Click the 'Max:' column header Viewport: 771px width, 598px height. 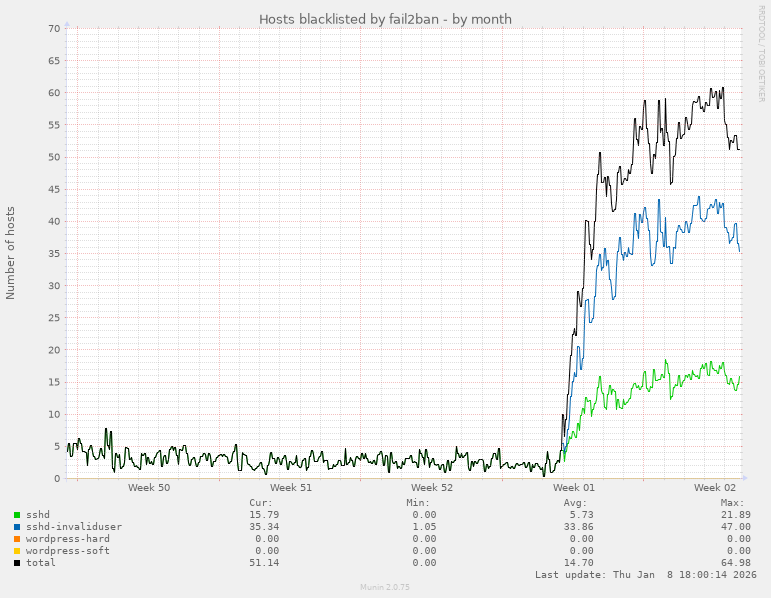click(x=732, y=503)
